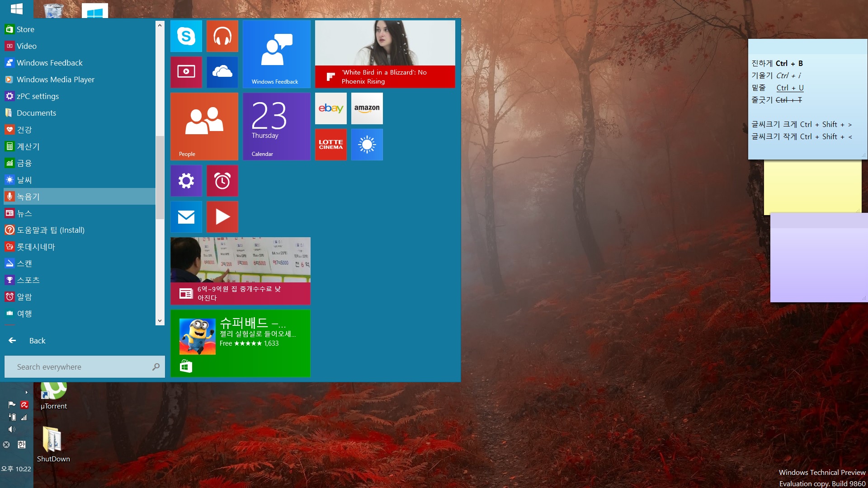868x488 pixels.
Task: Click the clock showing 오후 10:22
Action: (16, 469)
